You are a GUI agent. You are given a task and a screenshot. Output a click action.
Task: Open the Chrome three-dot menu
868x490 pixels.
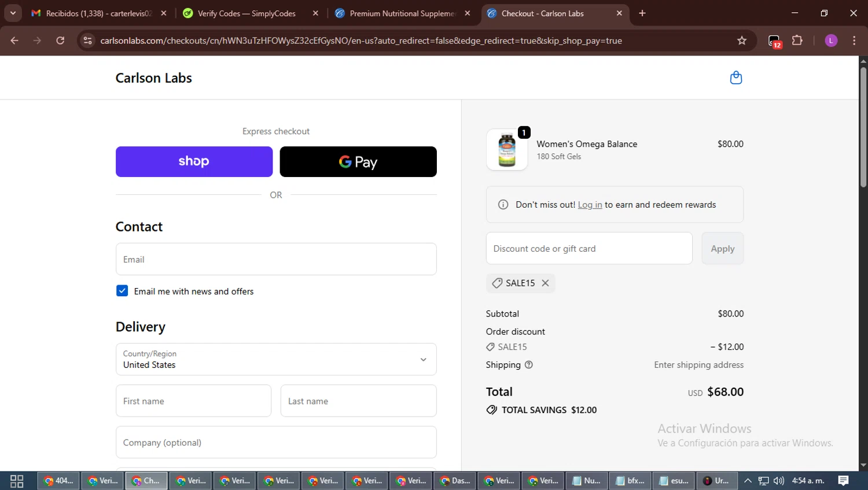[x=854, y=40]
